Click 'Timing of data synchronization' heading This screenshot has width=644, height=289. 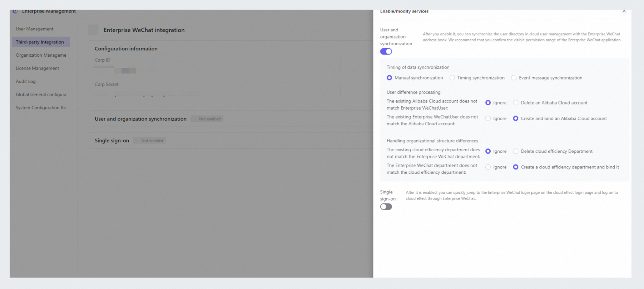[418, 67]
